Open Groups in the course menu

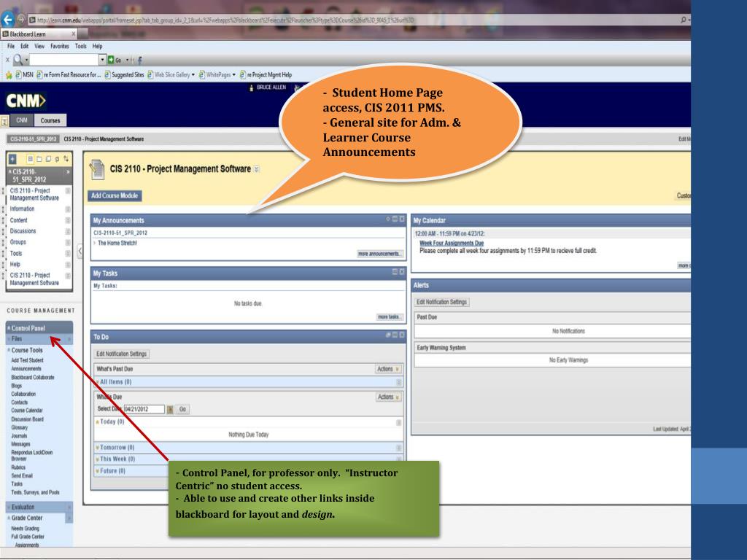[x=18, y=242]
